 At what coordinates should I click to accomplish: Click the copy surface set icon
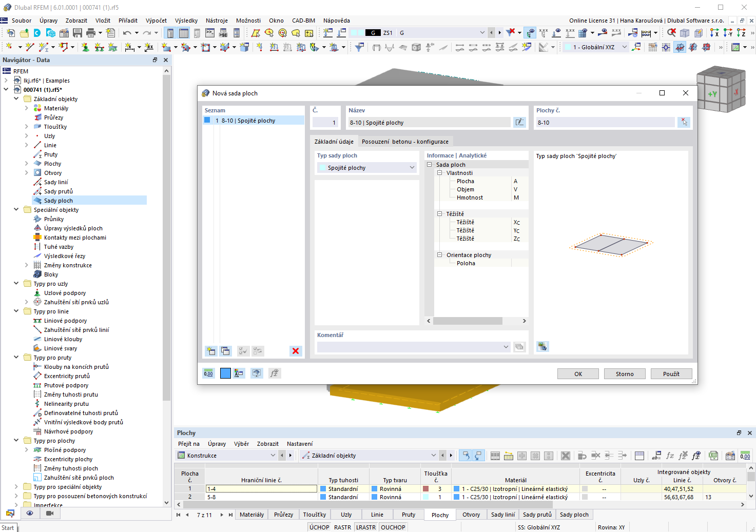point(225,351)
